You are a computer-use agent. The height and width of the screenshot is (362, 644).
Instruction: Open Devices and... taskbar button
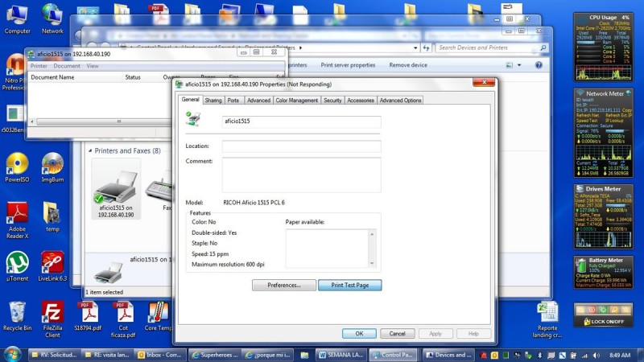coord(448,355)
